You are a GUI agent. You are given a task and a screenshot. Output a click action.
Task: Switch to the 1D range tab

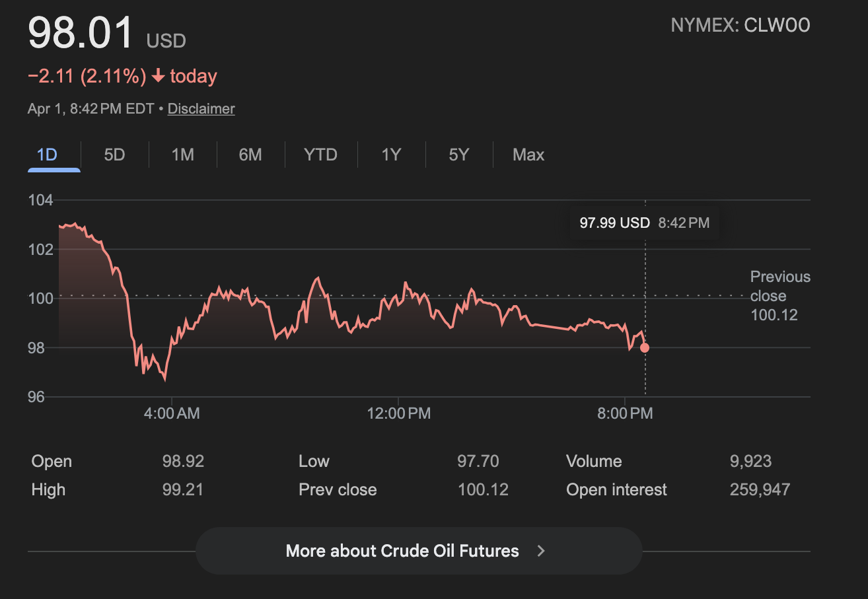pos(48,155)
